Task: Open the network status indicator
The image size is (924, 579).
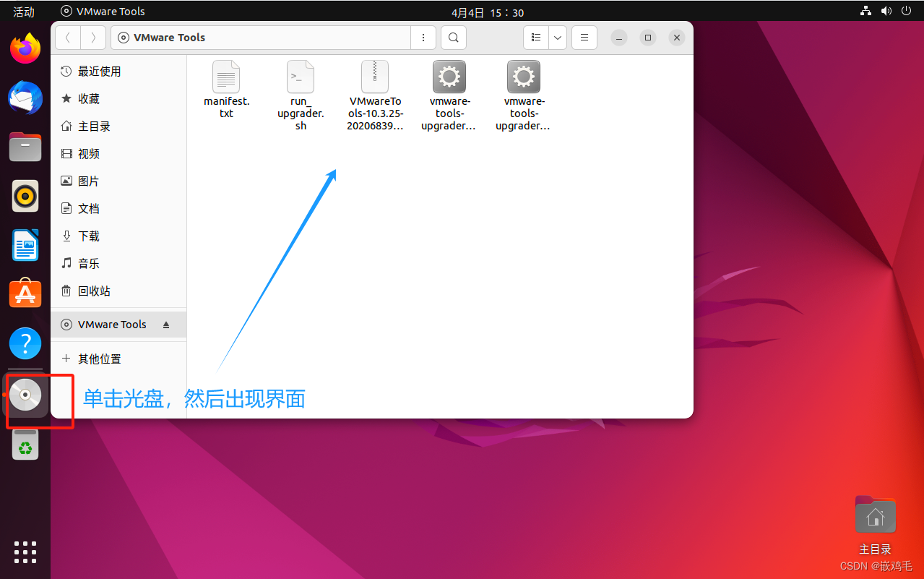Action: click(x=865, y=11)
